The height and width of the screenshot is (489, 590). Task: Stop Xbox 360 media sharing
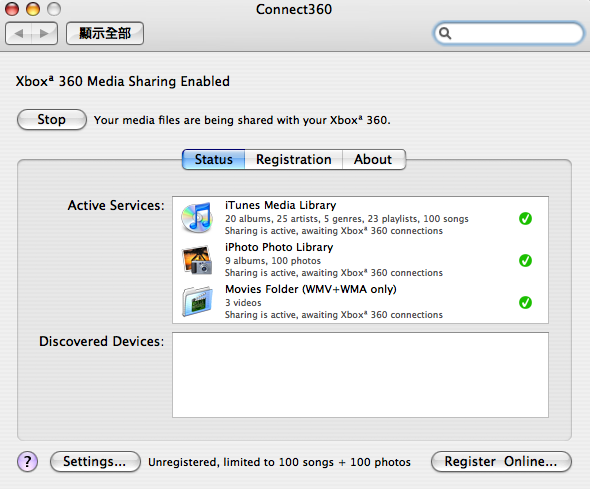pyautogui.click(x=52, y=120)
